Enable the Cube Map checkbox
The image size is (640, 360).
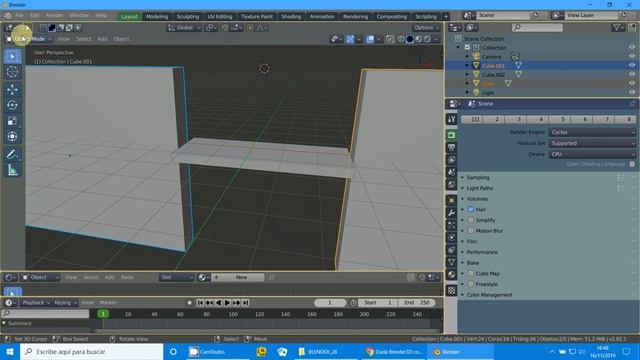click(471, 273)
